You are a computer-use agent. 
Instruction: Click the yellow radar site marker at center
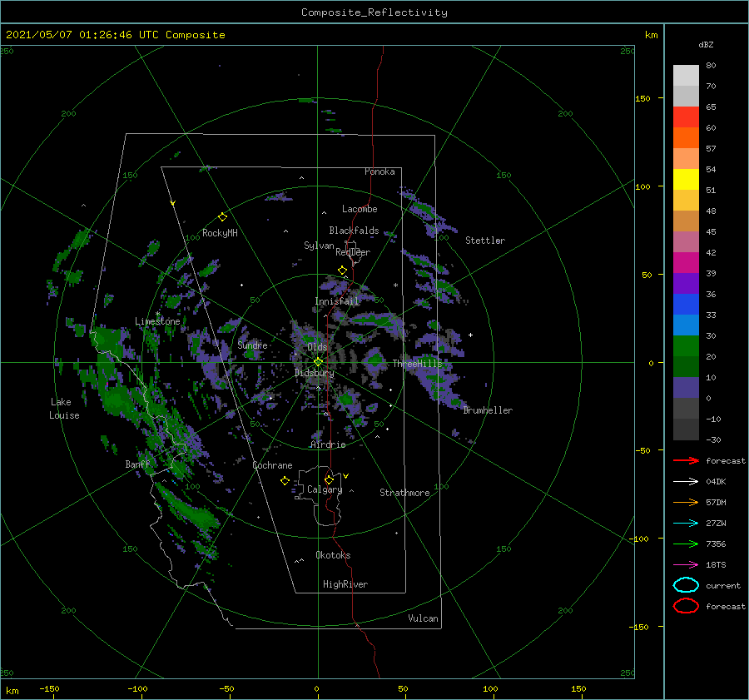coord(318,362)
